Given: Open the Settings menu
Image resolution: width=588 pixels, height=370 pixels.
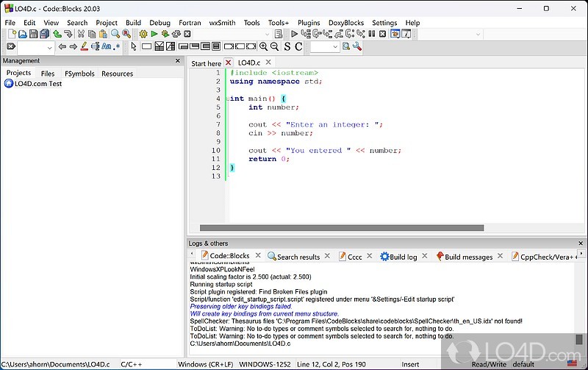Looking at the screenshot, I should (x=384, y=23).
